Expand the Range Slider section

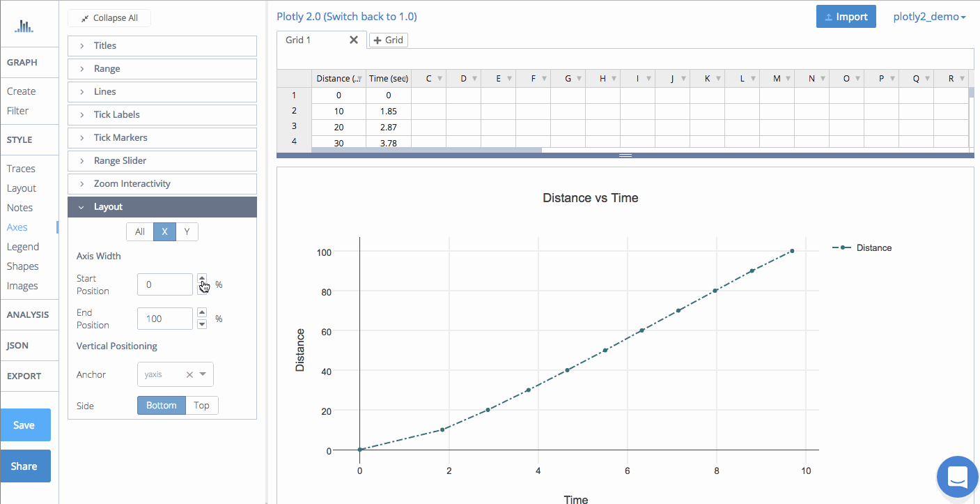pos(162,160)
